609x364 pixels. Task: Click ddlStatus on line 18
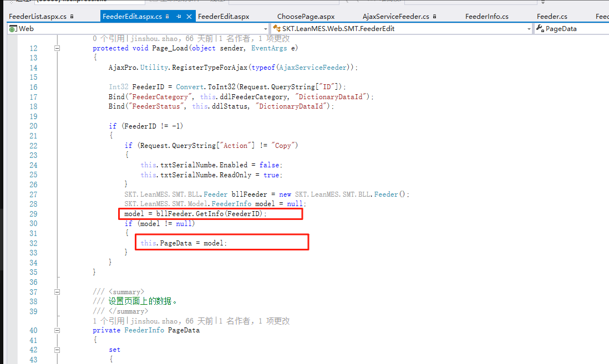pos(229,106)
